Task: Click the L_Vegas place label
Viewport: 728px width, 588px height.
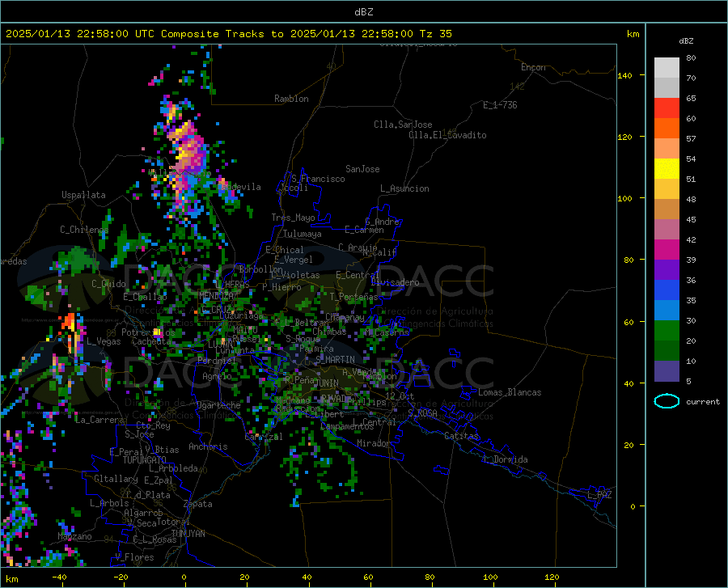Action: (x=104, y=341)
